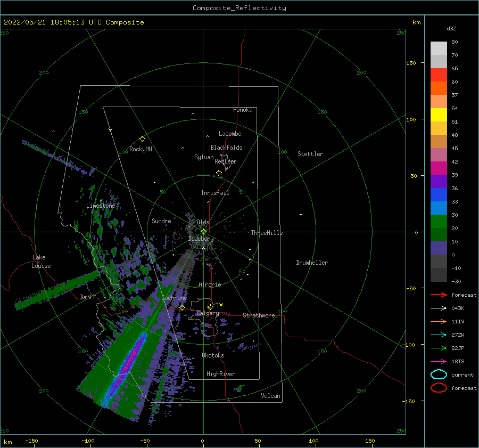Click the red forecast arrow in legend
The height and width of the screenshot is (448, 479).
coord(439,295)
